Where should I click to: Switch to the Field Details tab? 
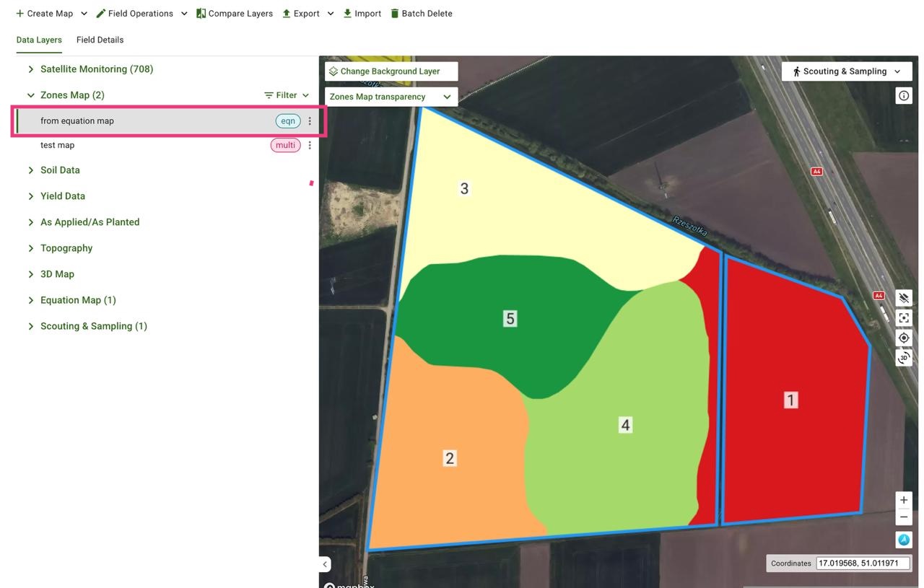pos(100,40)
